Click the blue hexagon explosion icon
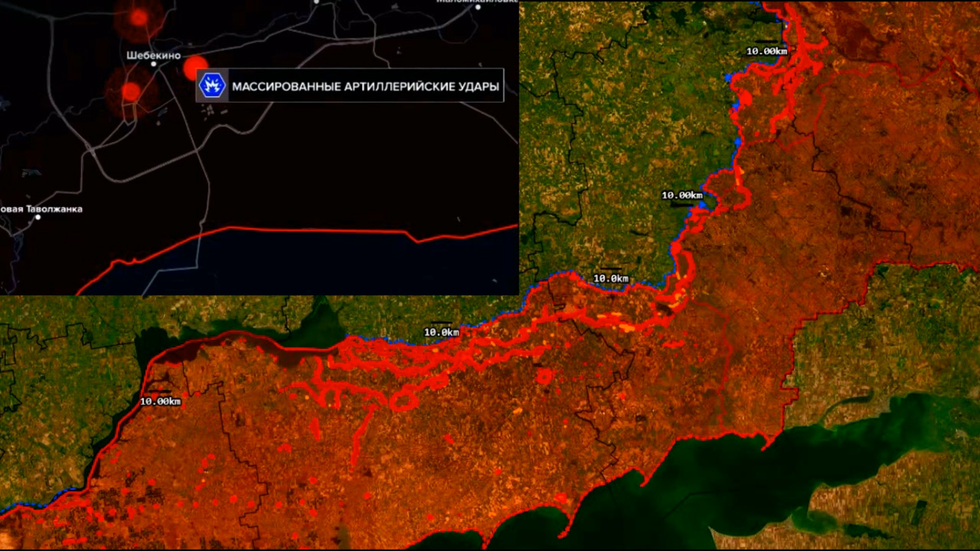 212,85
